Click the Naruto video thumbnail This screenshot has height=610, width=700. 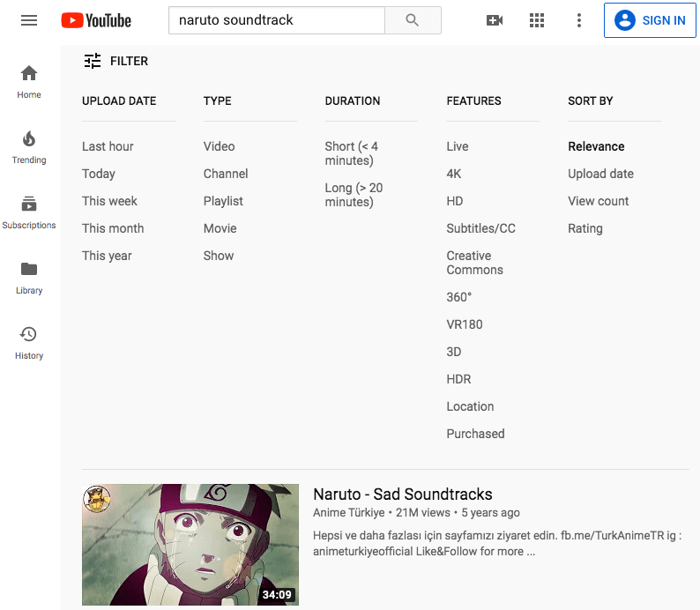click(190, 544)
